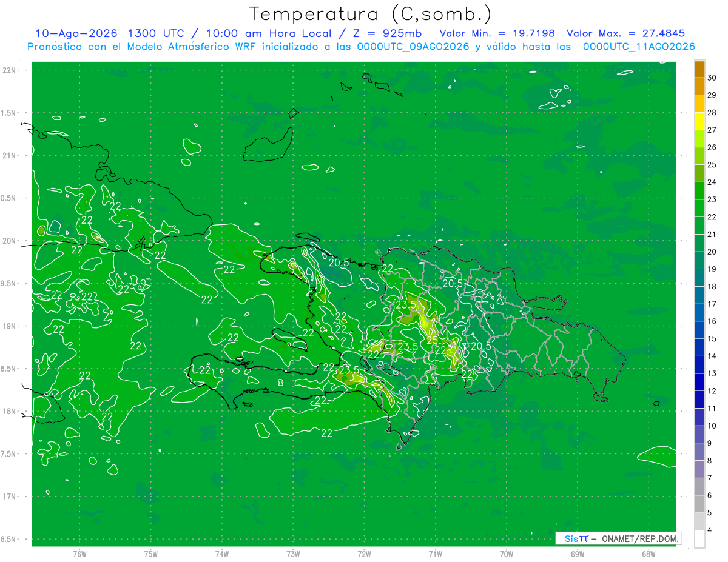
Task: Click the '20N' latitude axis label
Action: coord(9,241)
